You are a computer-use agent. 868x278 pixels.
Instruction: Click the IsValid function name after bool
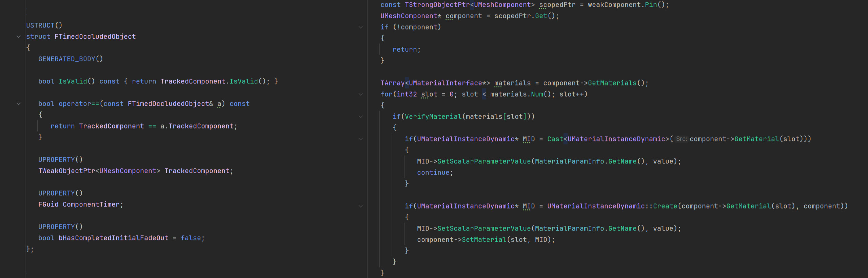73,81
